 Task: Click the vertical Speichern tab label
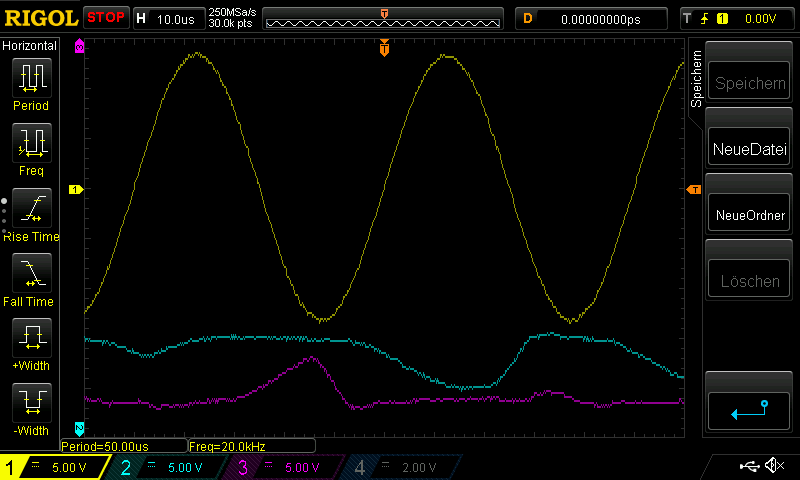point(696,79)
